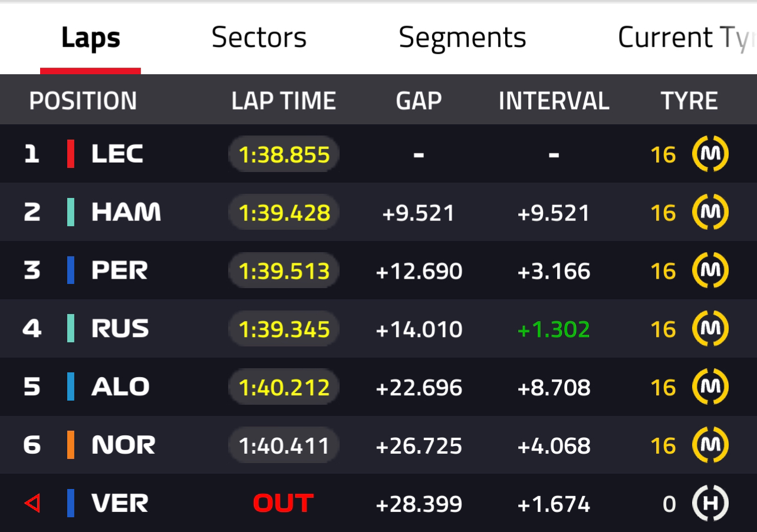Click Verstappen's hard tyre icon

coord(710,504)
